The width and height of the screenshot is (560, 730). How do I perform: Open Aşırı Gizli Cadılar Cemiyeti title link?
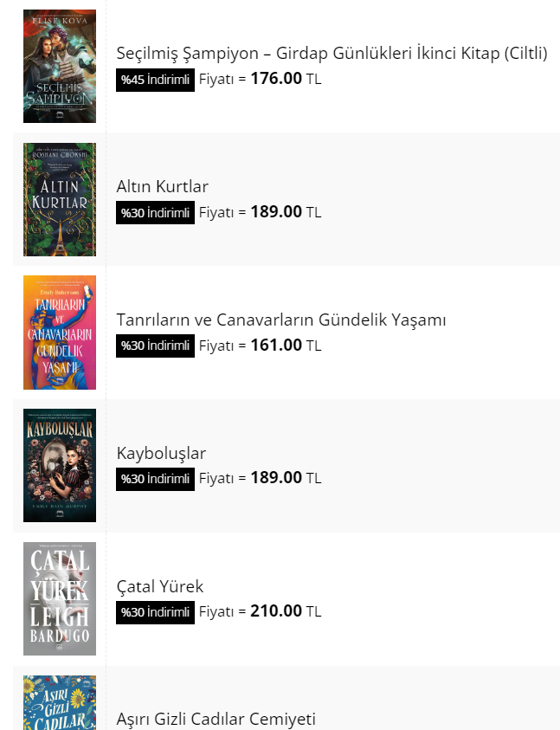pyautogui.click(x=216, y=719)
